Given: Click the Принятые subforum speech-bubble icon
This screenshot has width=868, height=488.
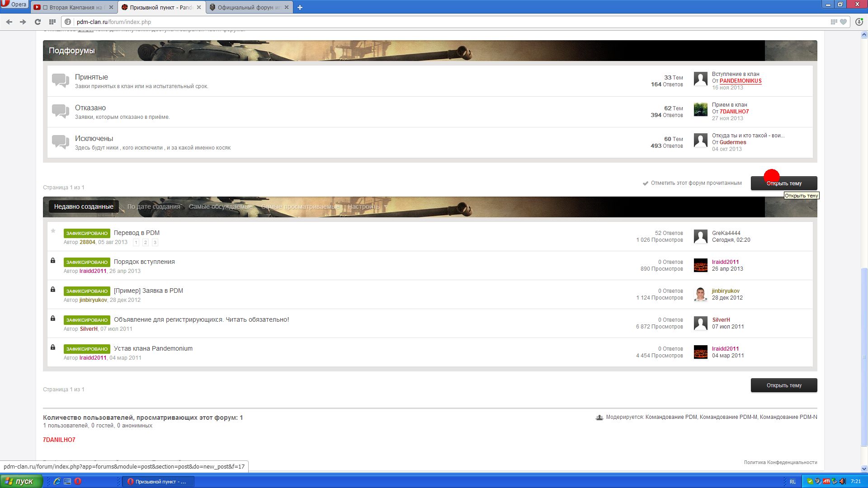Looking at the screenshot, I should tap(61, 81).
